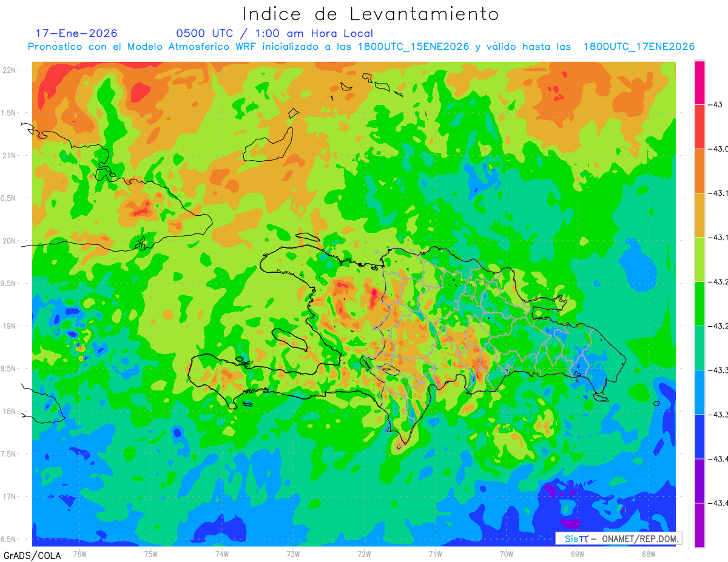
Task: Pick the dark orange swatch on the color bar
Action: point(699,171)
